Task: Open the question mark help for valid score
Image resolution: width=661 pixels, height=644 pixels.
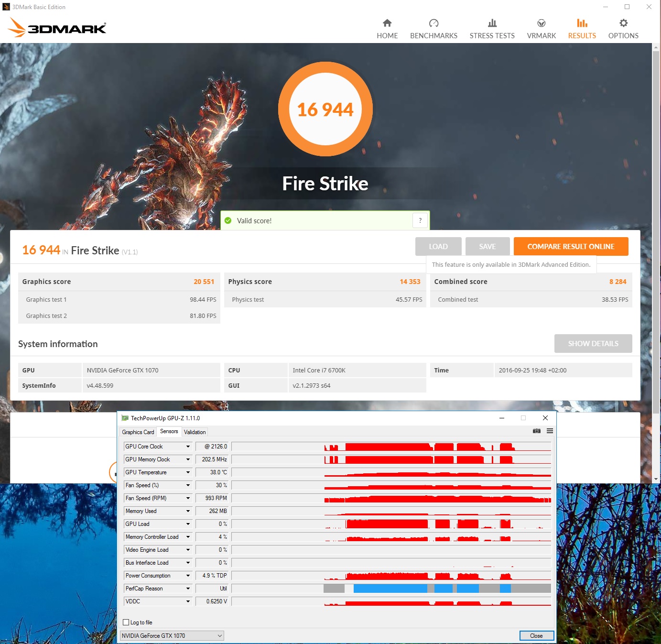Action: (420, 220)
